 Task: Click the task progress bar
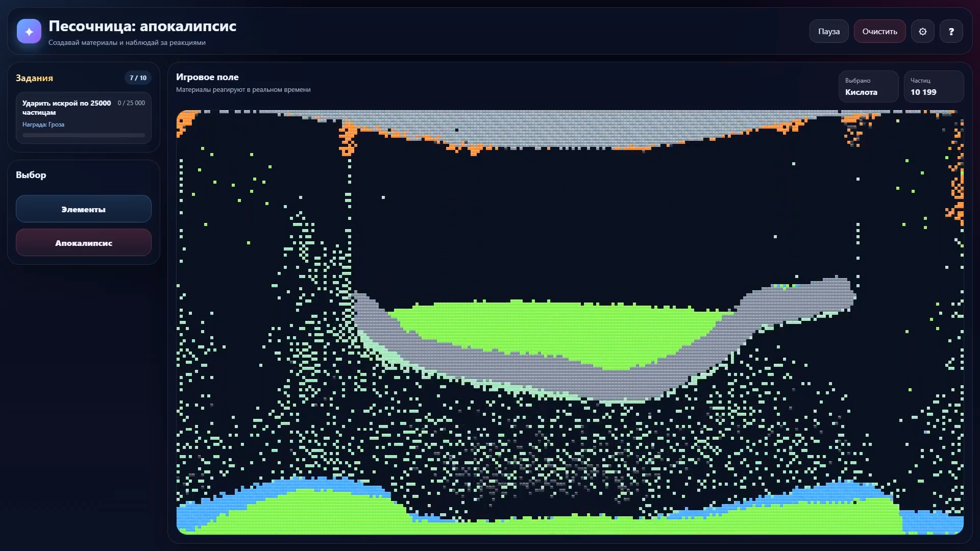pos(84,135)
